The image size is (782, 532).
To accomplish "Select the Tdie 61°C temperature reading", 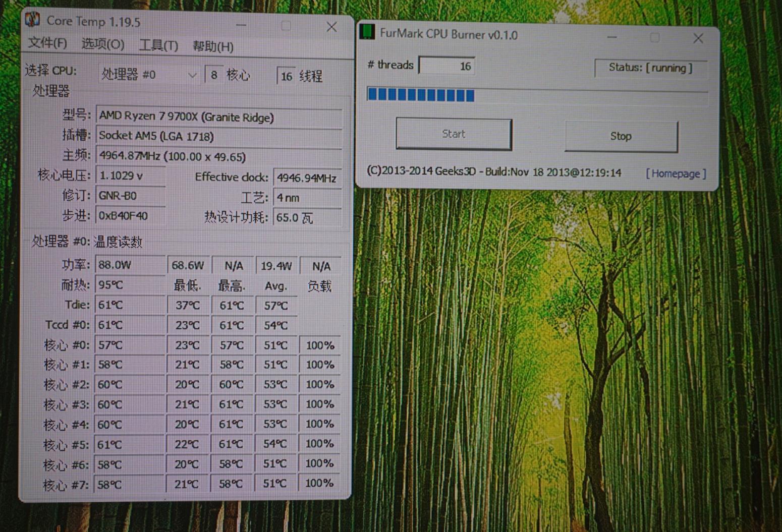I will [x=129, y=305].
